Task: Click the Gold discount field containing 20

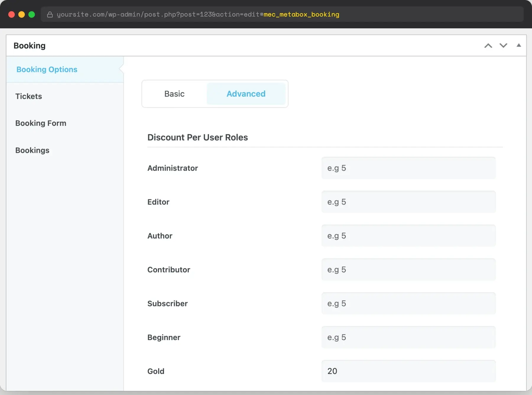Action: tap(408, 371)
